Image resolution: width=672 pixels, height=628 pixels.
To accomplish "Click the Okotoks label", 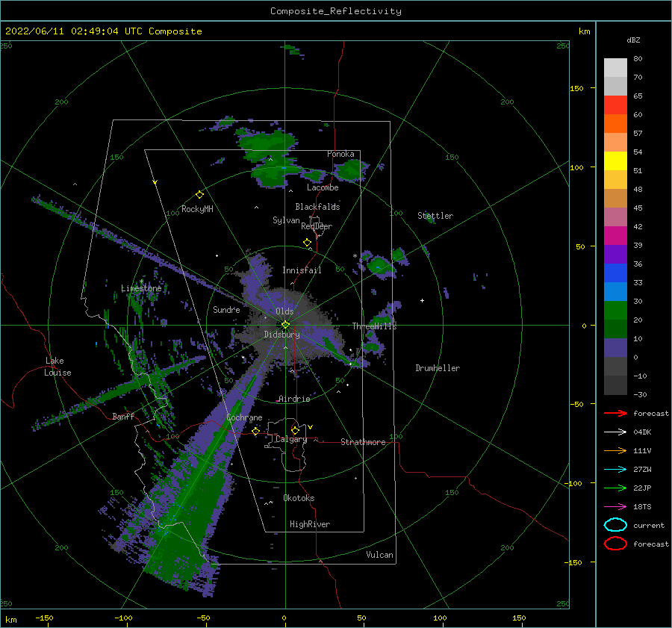I will coord(299,498).
